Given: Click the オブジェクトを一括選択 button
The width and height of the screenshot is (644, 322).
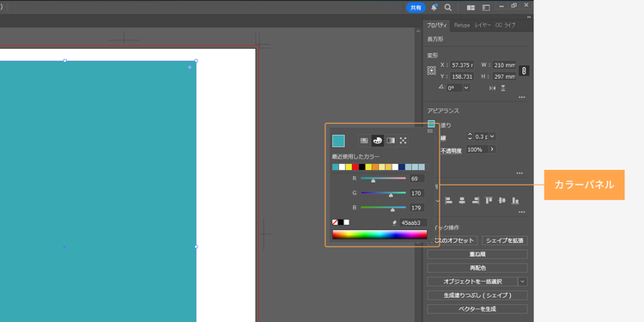Looking at the screenshot, I should pos(472,282).
